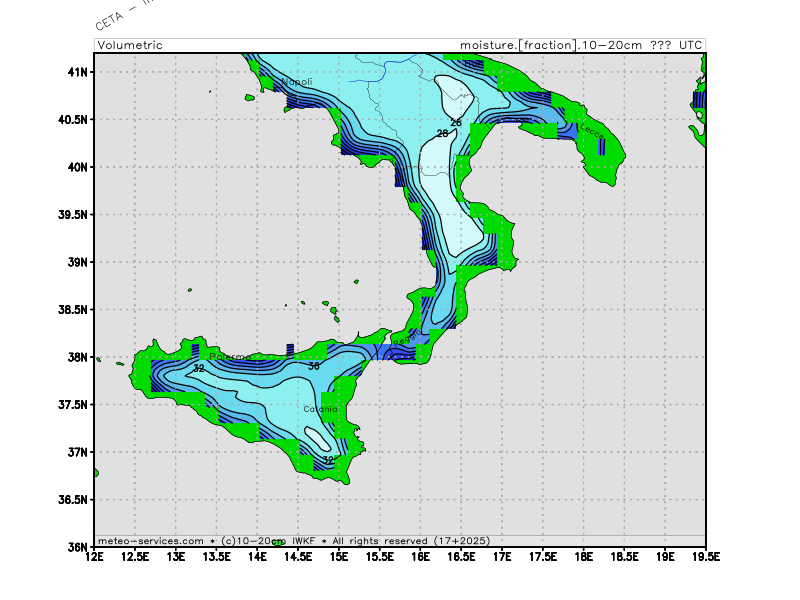Click the 36.5N latitude axis label
This screenshot has width=800, height=600.
[x=73, y=499]
